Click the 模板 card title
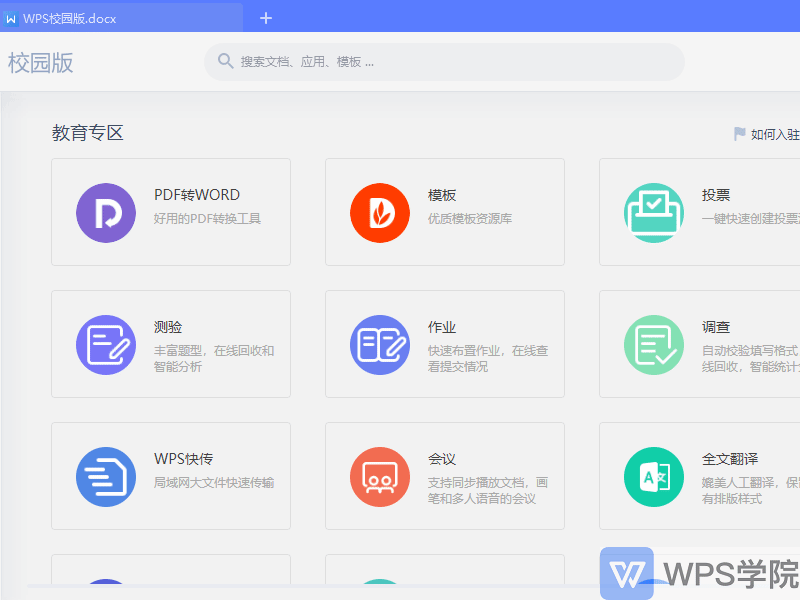 (x=442, y=195)
